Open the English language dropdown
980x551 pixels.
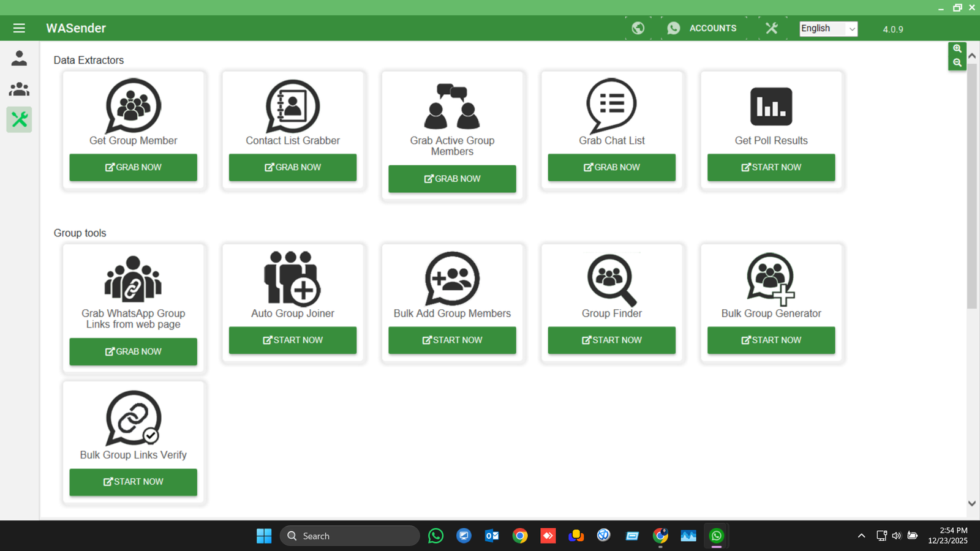[828, 28]
